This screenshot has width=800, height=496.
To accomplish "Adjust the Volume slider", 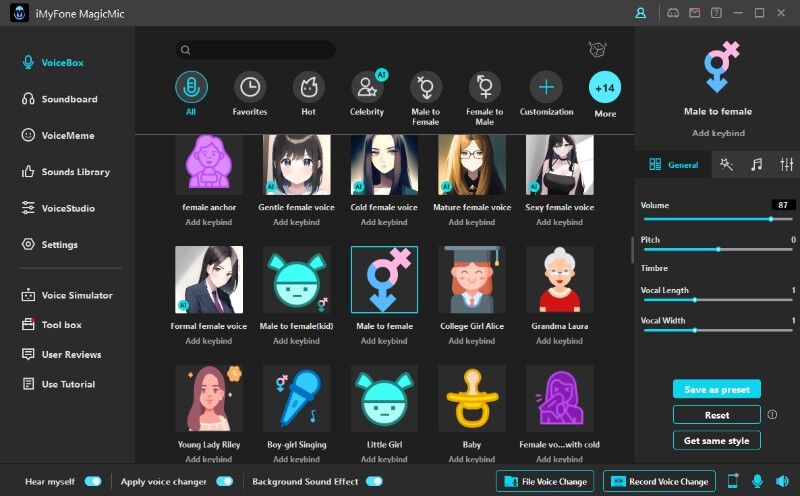I will click(x=718, y=219).
